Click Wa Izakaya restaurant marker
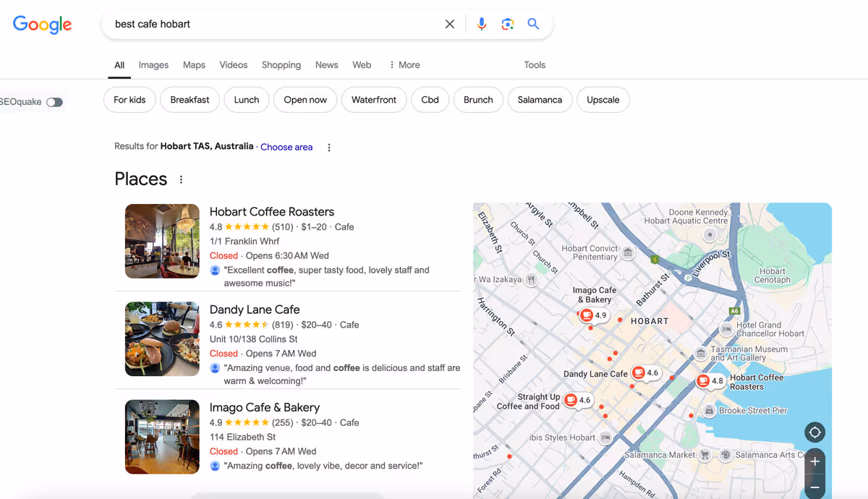Image resolution: width=868 pixels, height=499 pixels. click(531, 279)
